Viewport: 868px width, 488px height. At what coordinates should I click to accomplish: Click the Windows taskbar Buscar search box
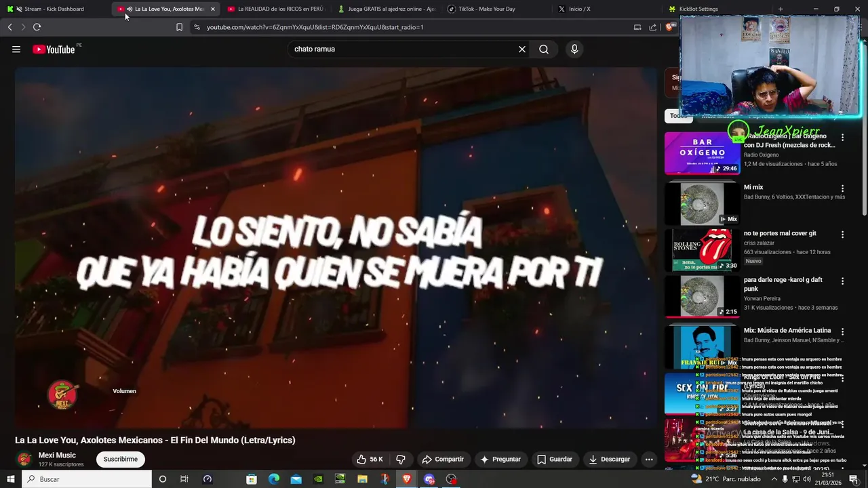click(87, 479)
